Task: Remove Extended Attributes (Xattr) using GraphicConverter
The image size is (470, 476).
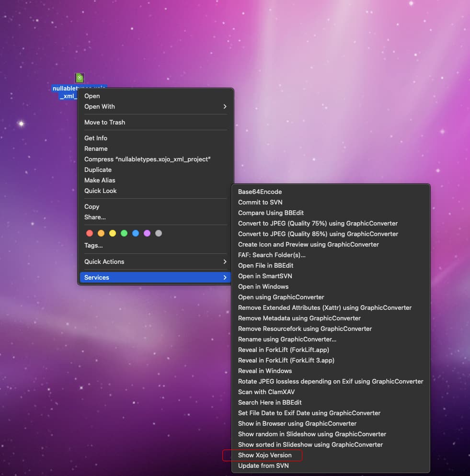Action: tap(331, 308)
